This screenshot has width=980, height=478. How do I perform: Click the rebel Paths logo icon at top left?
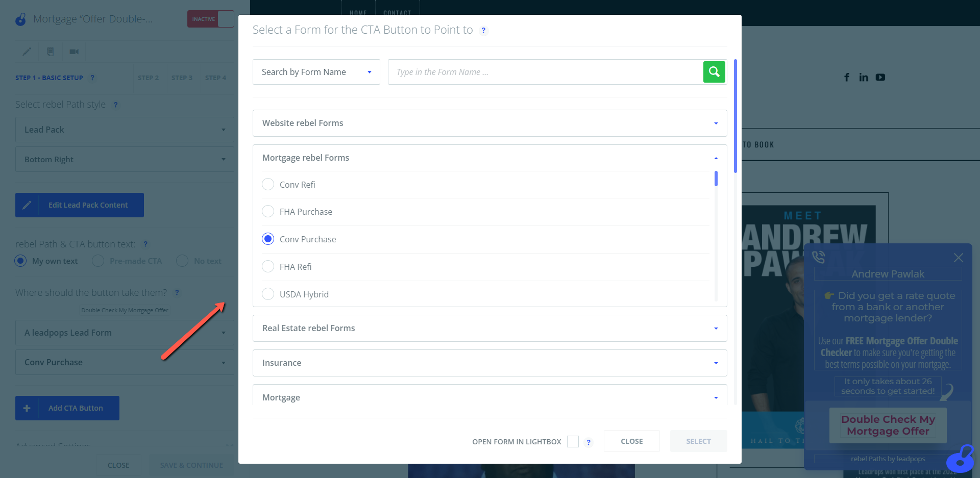point(20,19)
